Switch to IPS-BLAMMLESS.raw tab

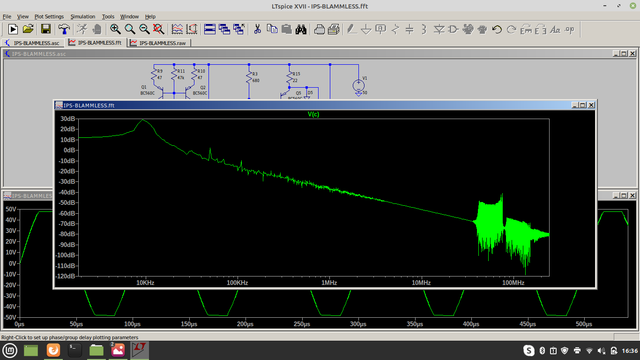pyautogui.click(x=159, y=42)
